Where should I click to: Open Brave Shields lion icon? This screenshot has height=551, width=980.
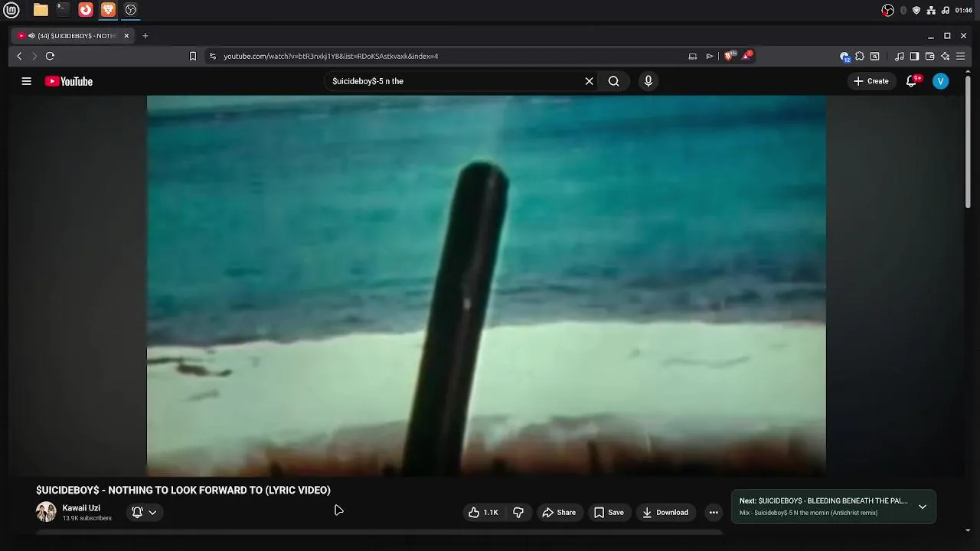point(729,56)
